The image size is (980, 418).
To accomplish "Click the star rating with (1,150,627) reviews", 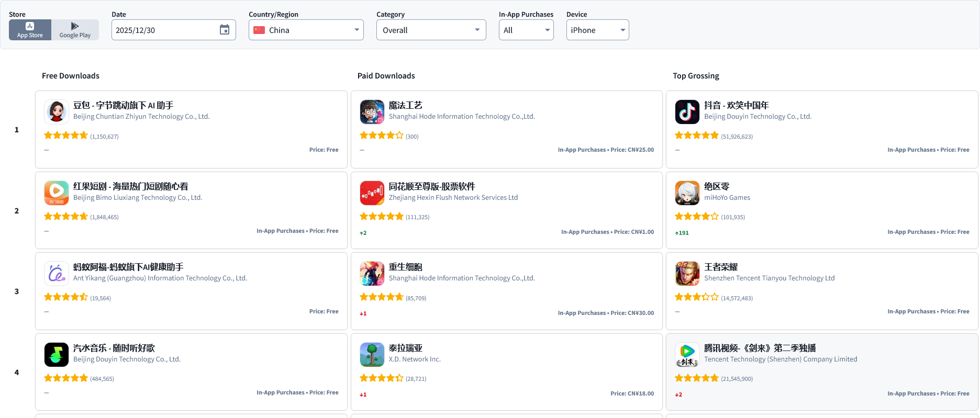I will (66, 135).
